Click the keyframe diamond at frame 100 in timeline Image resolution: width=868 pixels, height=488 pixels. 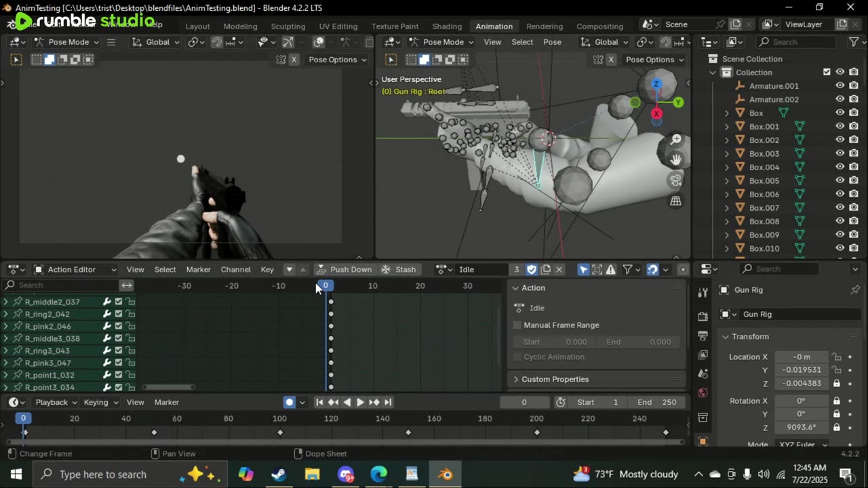click(x=281, y=432)
